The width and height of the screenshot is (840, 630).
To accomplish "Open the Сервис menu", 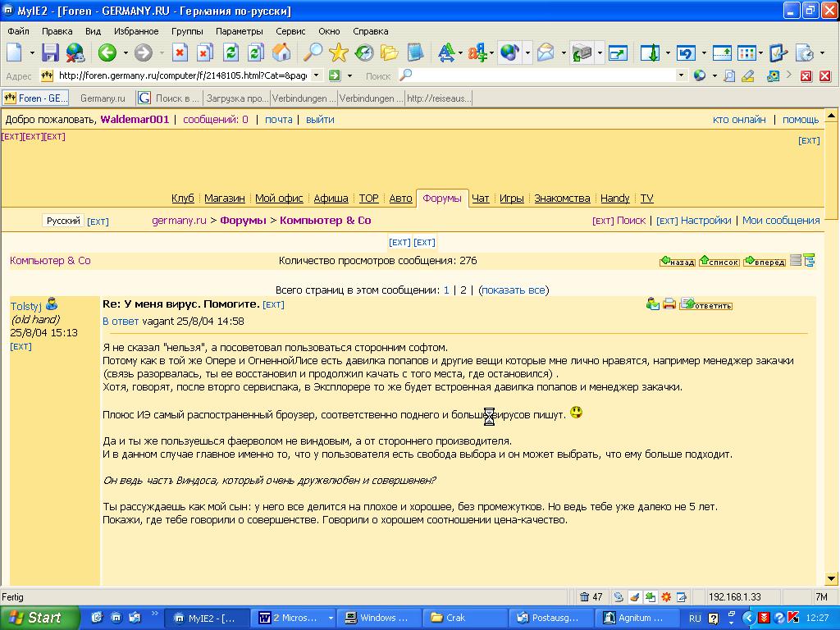I will (x=290, y=31).
